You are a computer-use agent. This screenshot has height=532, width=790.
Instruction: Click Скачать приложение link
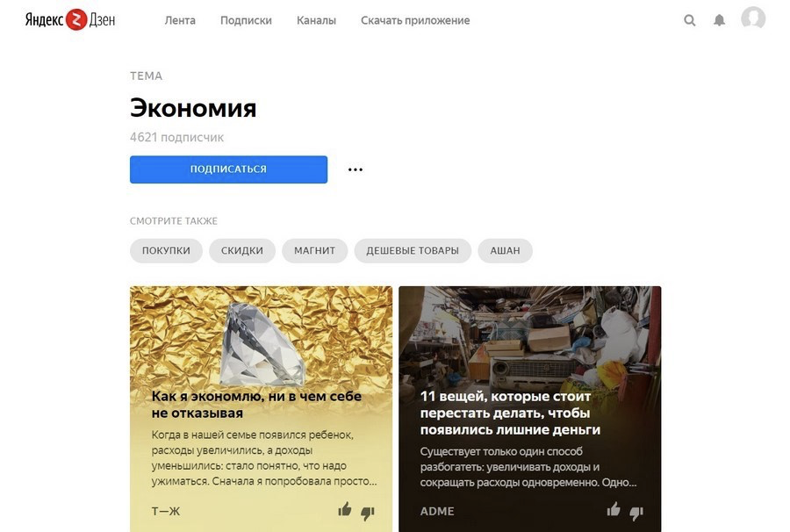415,21
